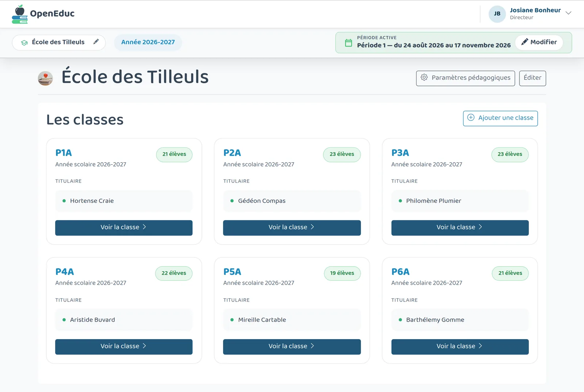Open Paramètres pédagogiques
Viewport: 584px width, 392px height.
click(x=465, y=78)
